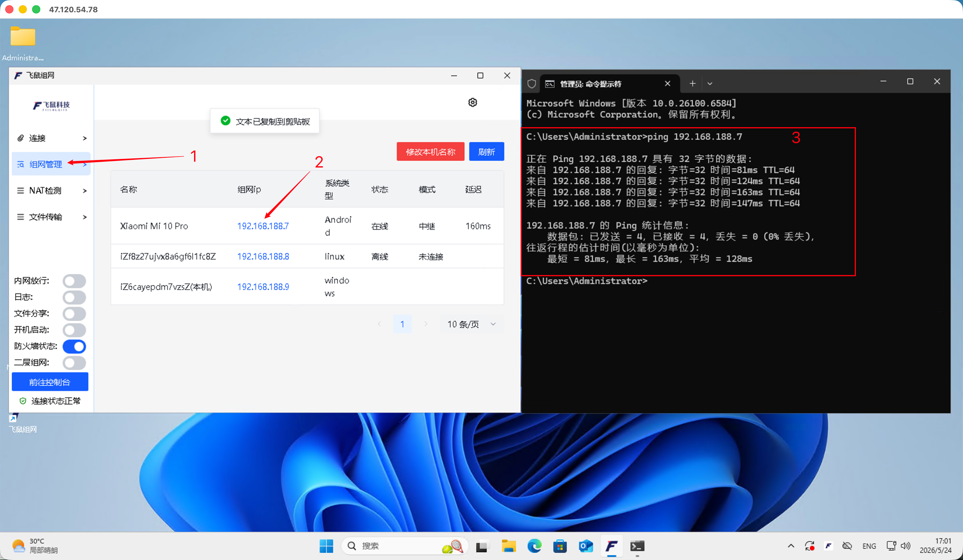Click the 飞鼠科技 logo in sidebar
Screen dimensions: 963x560
pos(52,105)
